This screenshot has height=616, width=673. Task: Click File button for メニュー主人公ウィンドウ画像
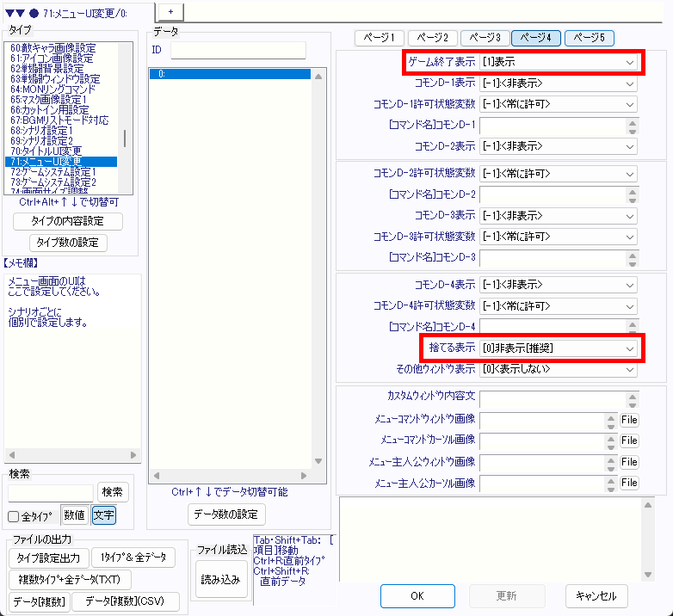tap(629, 462)
